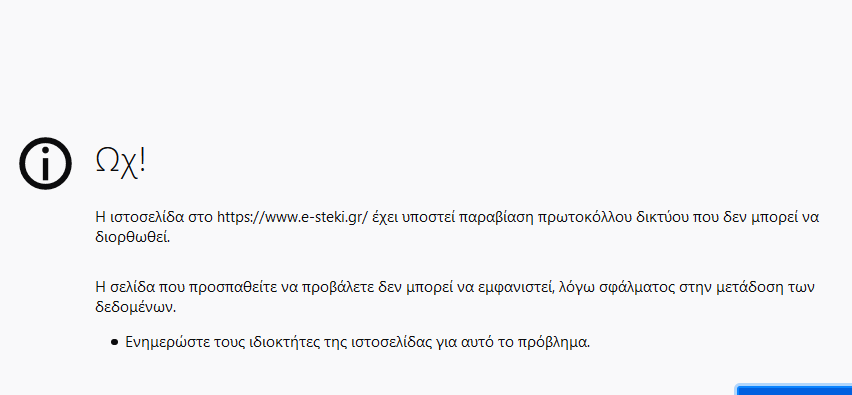The image size is (852, 395).
Task: Click the circled info icon
Action: [45, 164]
